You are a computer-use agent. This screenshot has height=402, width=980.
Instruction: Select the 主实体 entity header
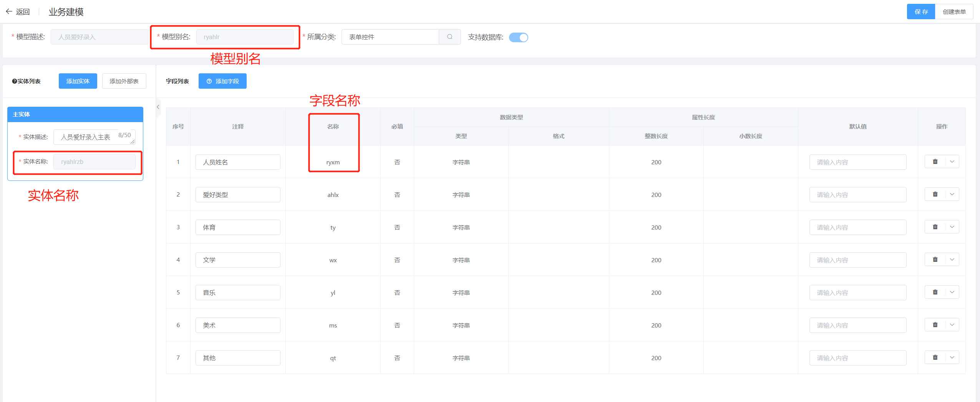pyautogui.click(x=75, y=114)
